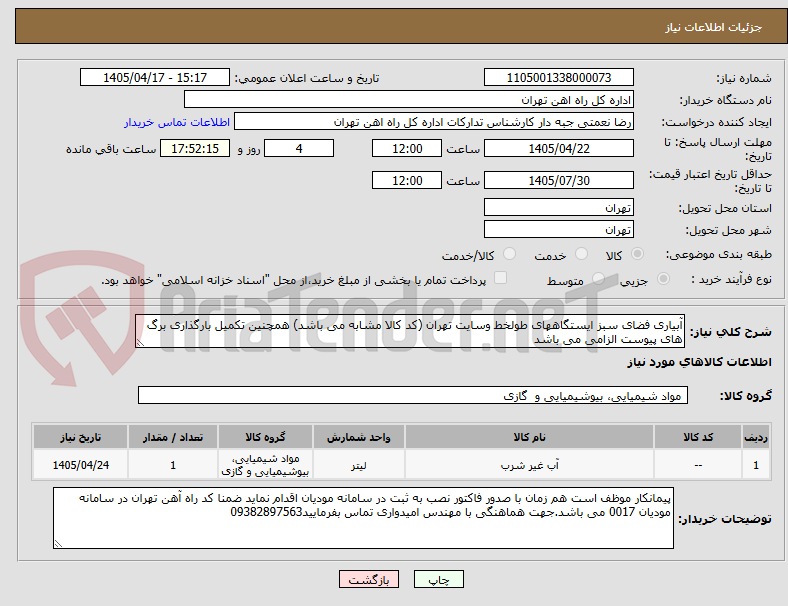Click the چاپ (print) button
The height and width of the screenshot is (606, 788).
438,579
